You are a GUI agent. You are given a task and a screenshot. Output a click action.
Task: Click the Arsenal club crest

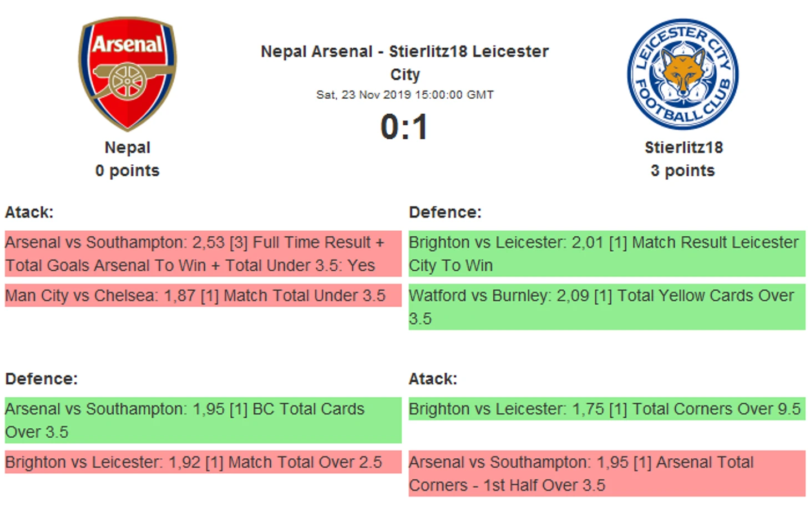(128, 74)
